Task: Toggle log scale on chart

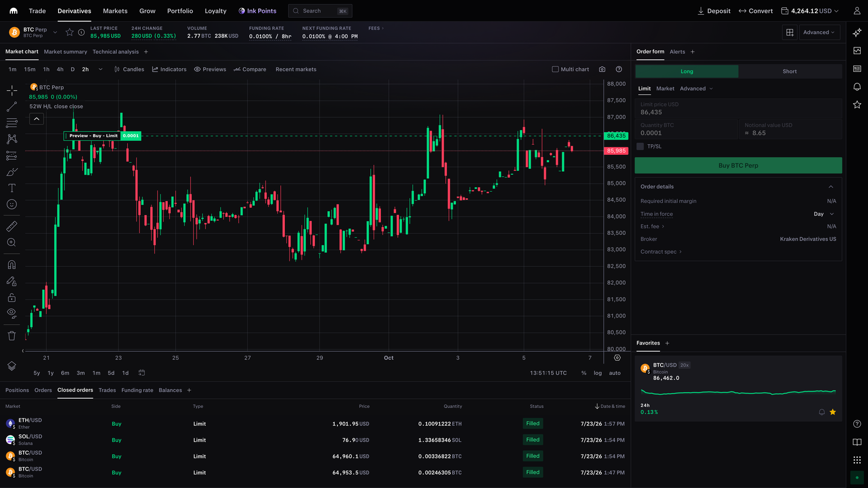Action: pyautogui.click(x=598, y=373)
